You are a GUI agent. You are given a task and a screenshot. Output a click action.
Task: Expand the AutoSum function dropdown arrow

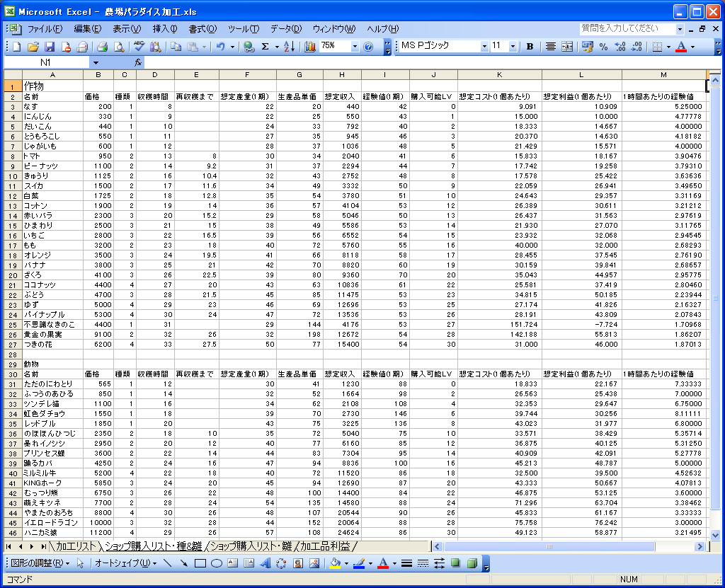(277, 46)
